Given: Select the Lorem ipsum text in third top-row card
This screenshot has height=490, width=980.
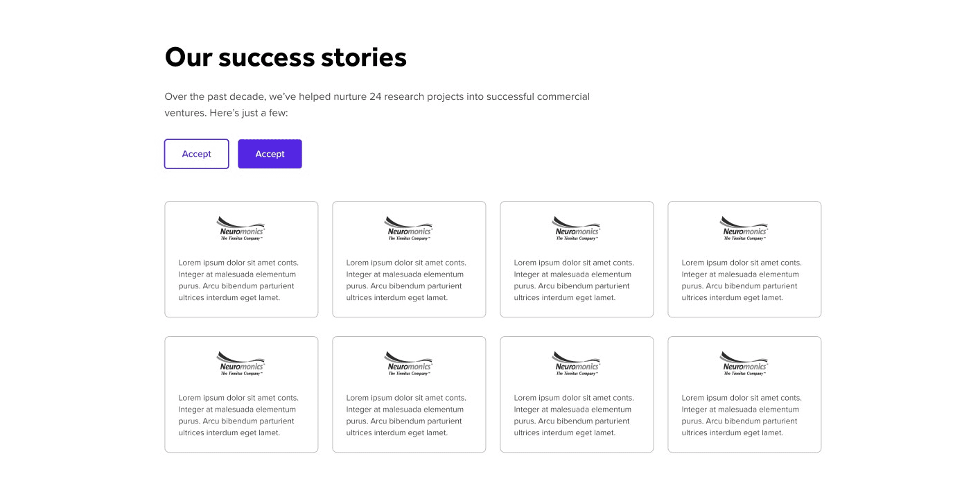Looking at the screenshot, I should point(574,280).
